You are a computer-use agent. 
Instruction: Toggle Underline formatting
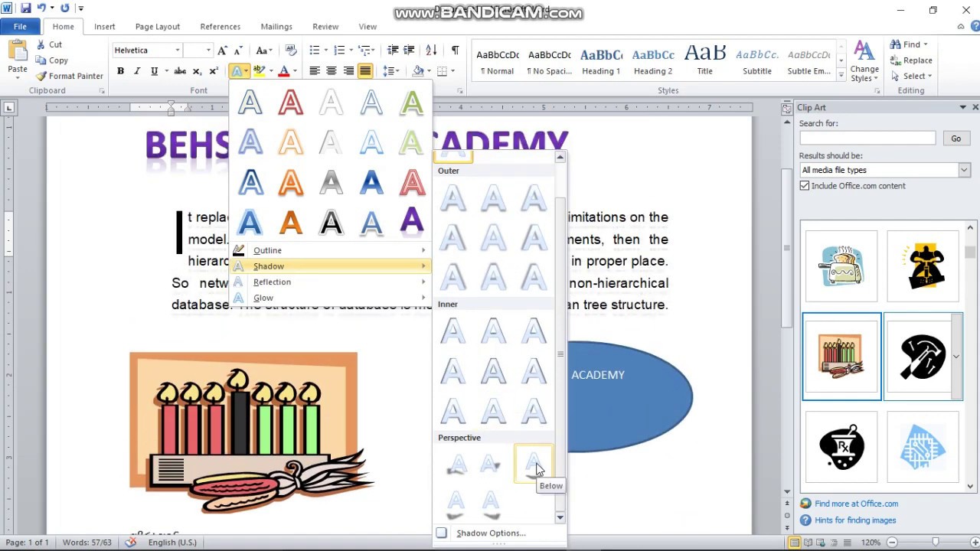tap(154, 71)
